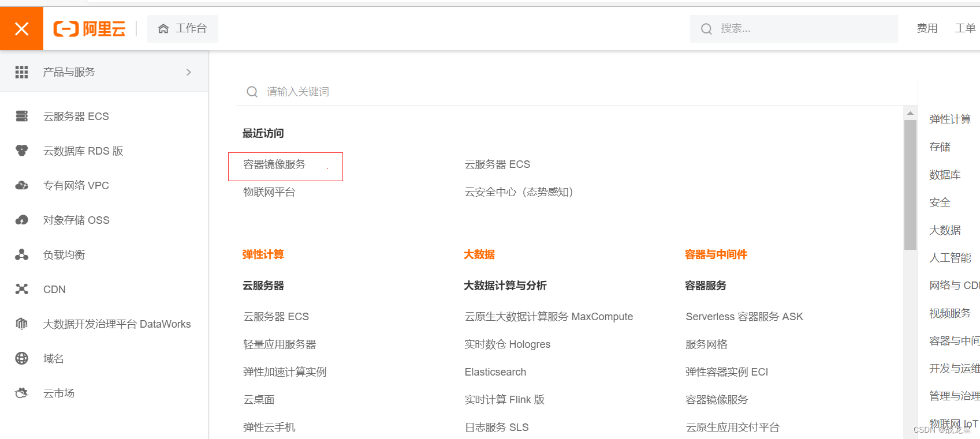Click the grid icon for 产品与服务
This screenshot has height=439, width=980.
(21, 72)
